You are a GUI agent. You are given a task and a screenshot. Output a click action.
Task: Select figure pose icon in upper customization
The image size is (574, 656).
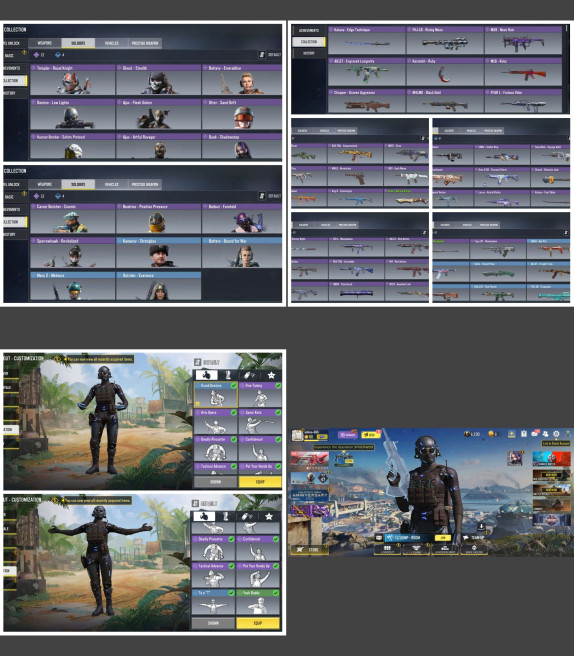pos(228,375)
